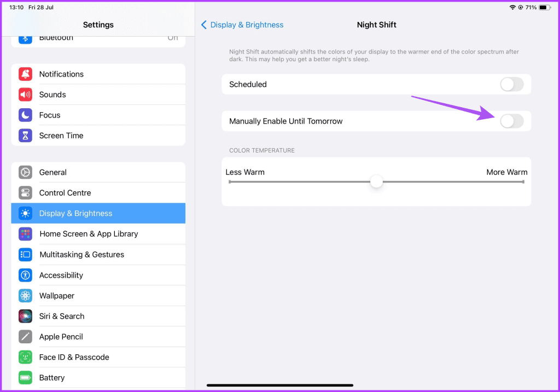This screenshot has height=392, width=560.
Task: Select Face ID & Passcode
Action: point(74,357)
